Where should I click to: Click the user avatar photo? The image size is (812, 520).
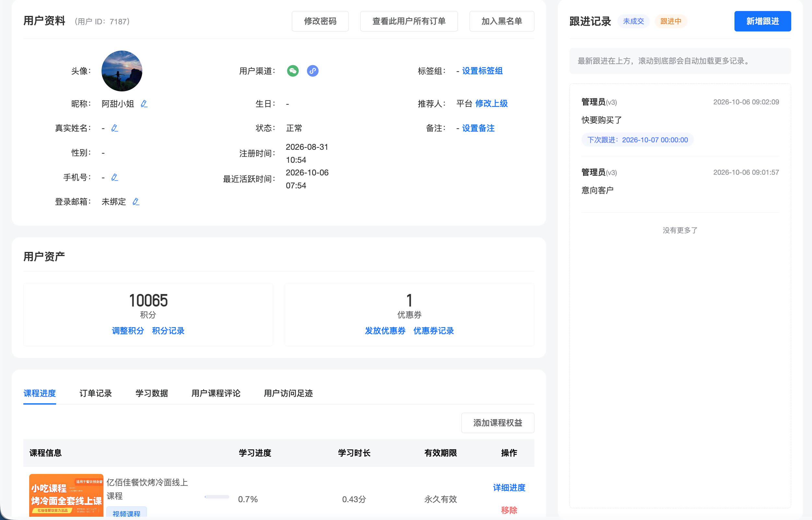pos(122,71)
